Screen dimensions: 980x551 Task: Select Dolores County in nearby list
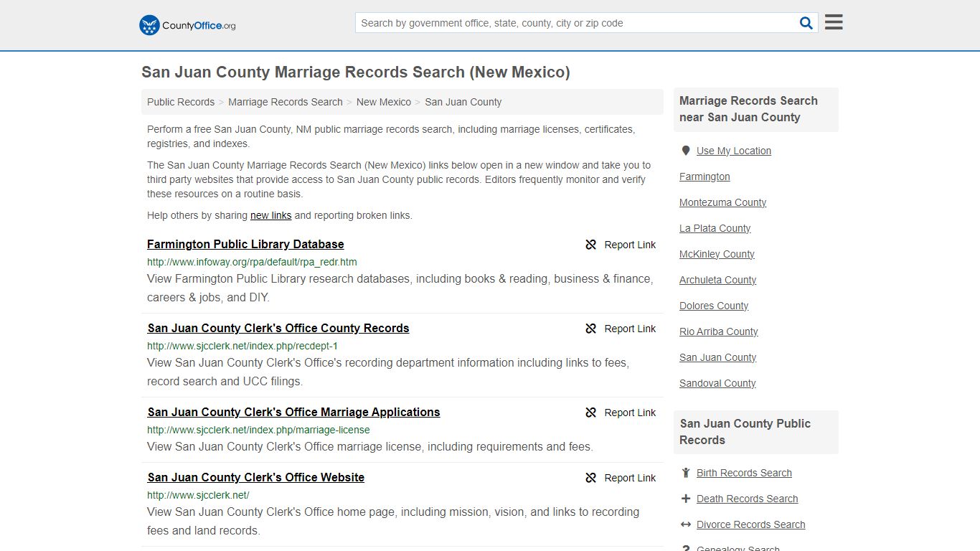(714, 306)
